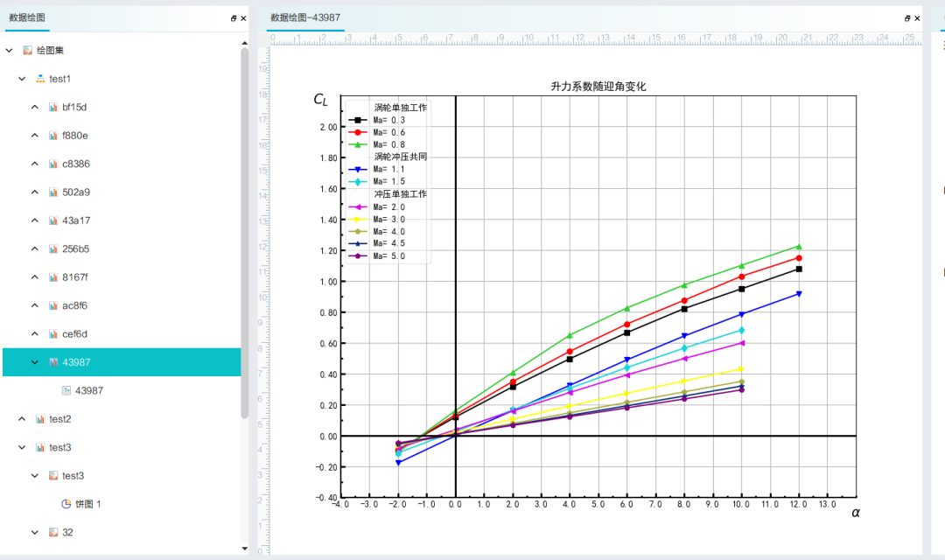This screenshot has width=945, height=560.
Task: Collapse the selected 43987 node
Action: (35, 362)
